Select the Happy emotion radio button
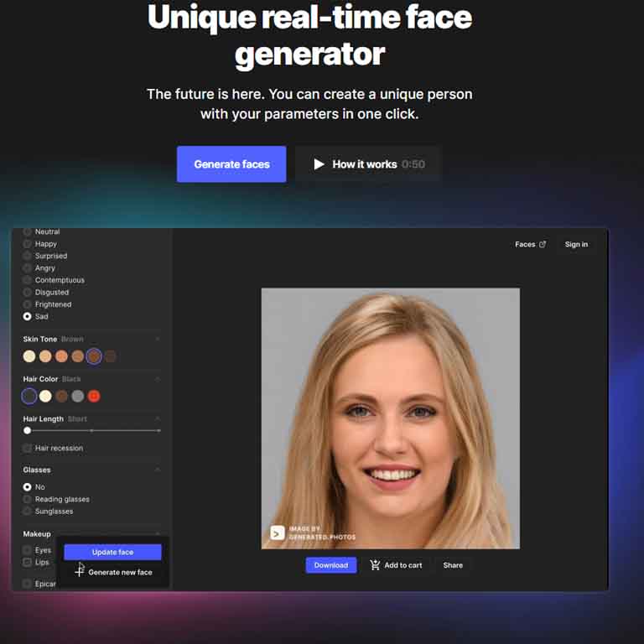 point(28,244)
